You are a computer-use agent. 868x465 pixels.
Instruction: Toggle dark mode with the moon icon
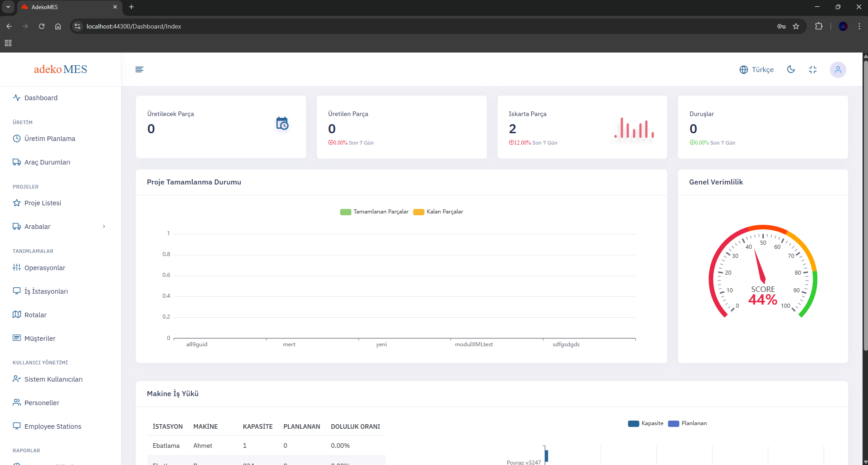[x=791, y=69]
